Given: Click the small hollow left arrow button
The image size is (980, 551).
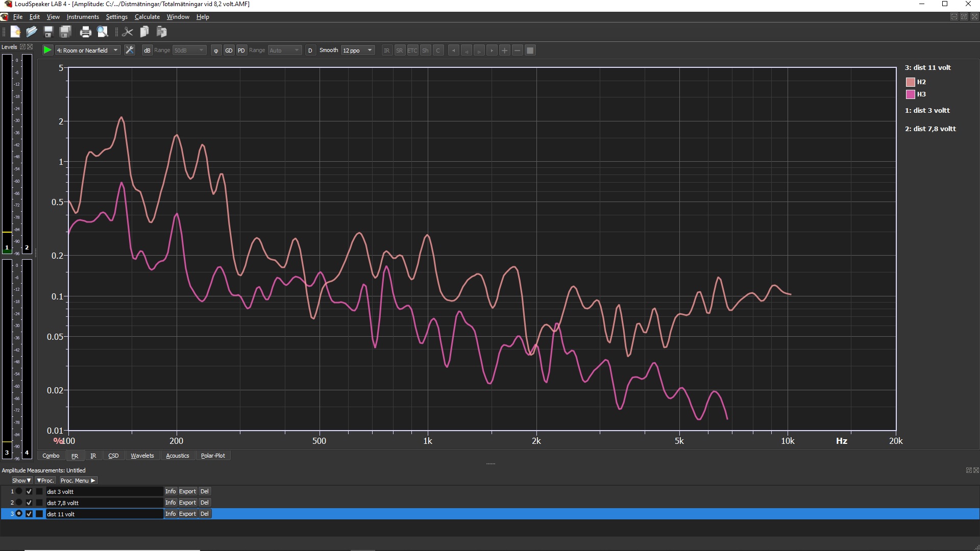Looking at the screenshot, I should (x=467, y=50).
